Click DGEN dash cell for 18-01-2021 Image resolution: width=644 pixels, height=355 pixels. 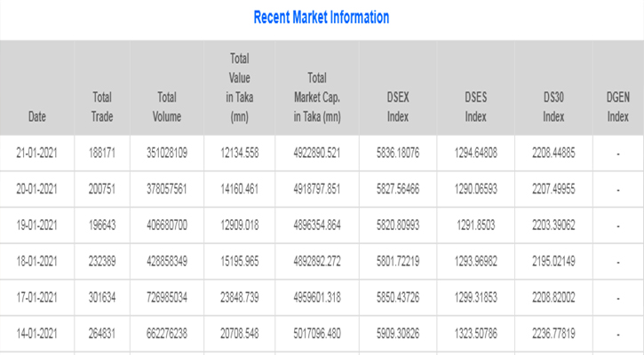(617, 260)
